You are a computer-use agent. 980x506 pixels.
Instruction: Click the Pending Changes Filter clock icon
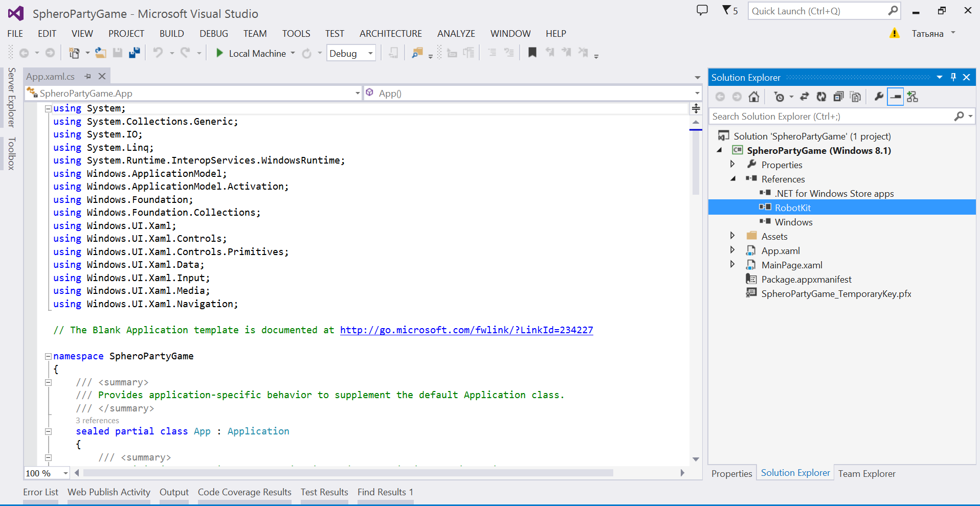(x=779, y=97)
